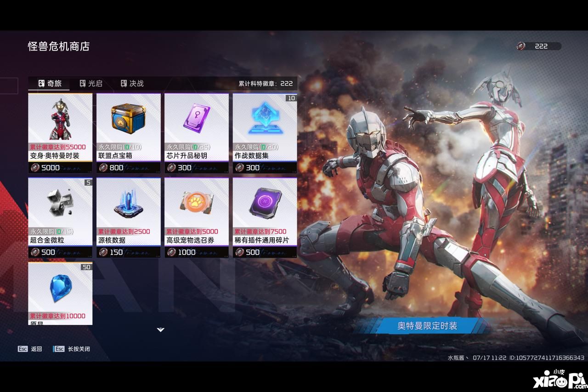Expand the item list with down chevron
This screenshot has width=588, height=392.
(x=160, y=330)
